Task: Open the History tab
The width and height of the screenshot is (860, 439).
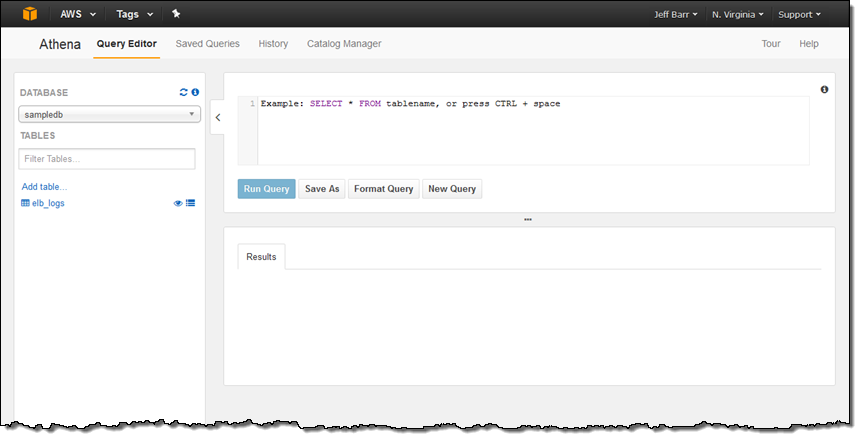Action: point(273,44)
